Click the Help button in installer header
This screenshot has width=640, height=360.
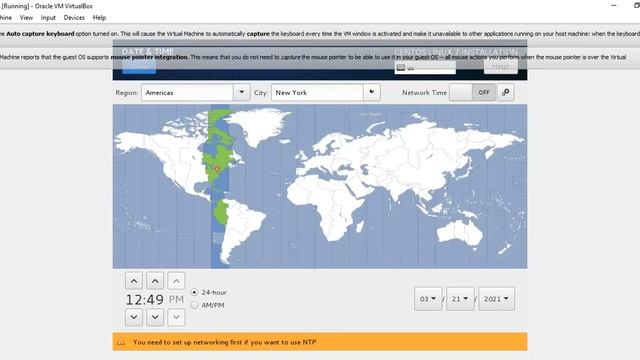coord(501,67)
